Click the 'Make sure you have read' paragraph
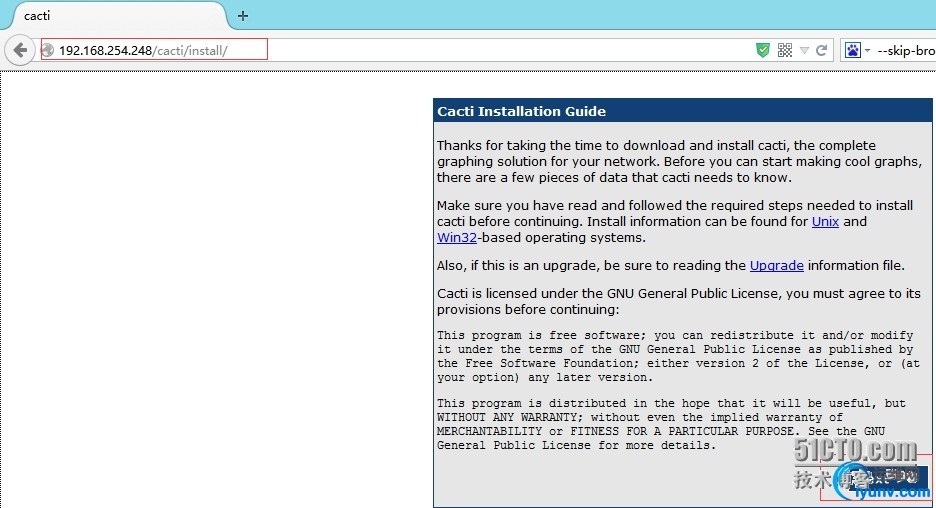This screenshot has width=936, height=508. tap(675, 221)
